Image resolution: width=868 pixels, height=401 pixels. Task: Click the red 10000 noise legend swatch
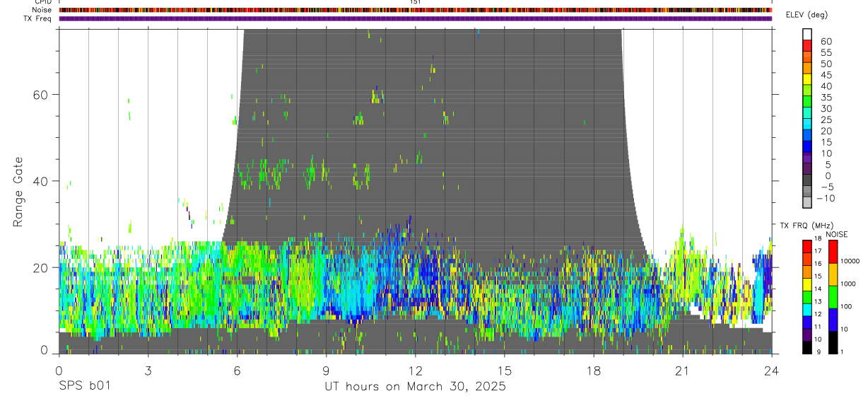pos(833,252)
